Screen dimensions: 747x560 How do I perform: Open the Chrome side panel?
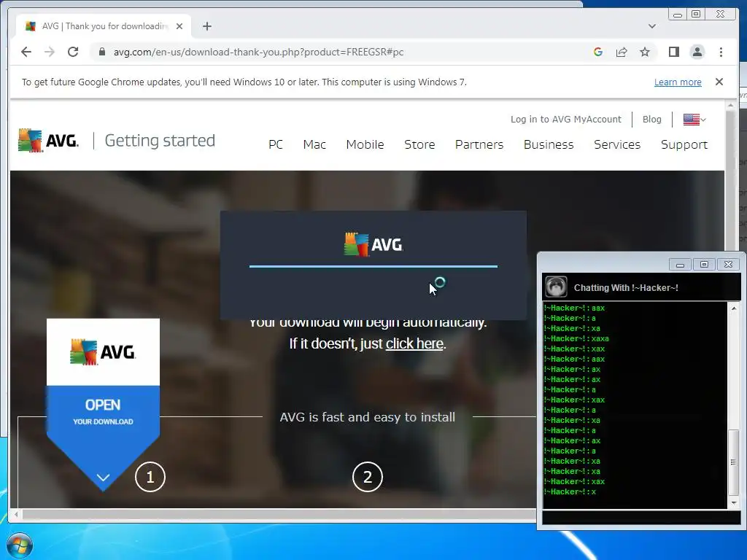pos(673,52)
